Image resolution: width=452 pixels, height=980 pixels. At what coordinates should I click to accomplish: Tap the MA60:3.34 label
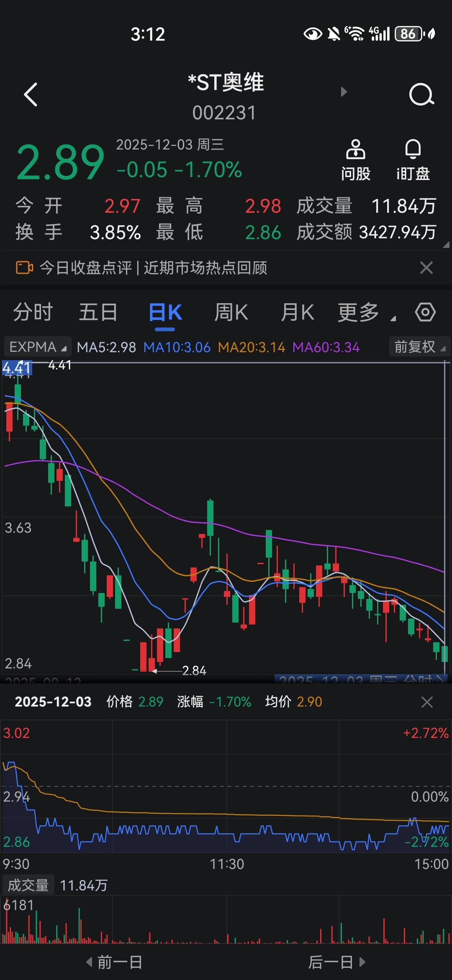coord(326,347)
